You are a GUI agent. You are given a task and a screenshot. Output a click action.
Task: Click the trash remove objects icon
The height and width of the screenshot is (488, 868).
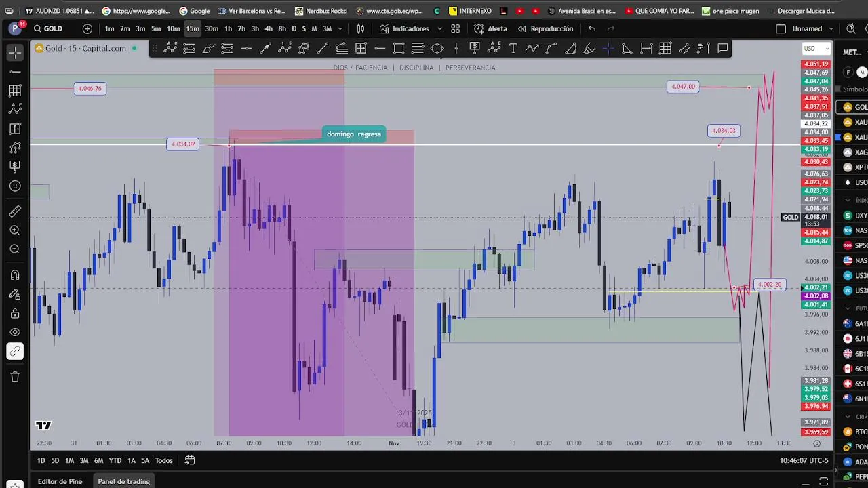(x=15, y=377)
